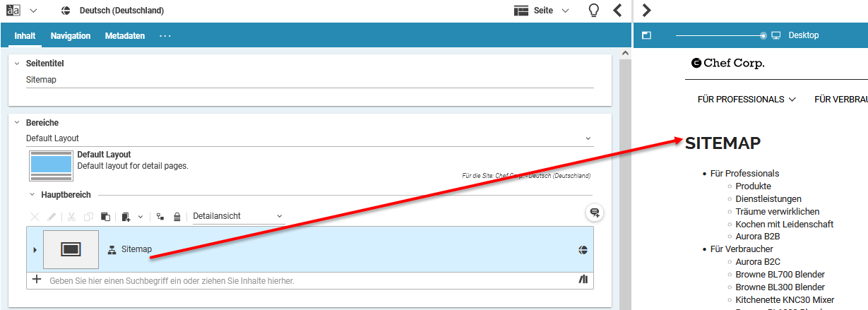Screen dimensions: 868x310
Task: Click the right chevron above the preview
Action: pos(647,11)
